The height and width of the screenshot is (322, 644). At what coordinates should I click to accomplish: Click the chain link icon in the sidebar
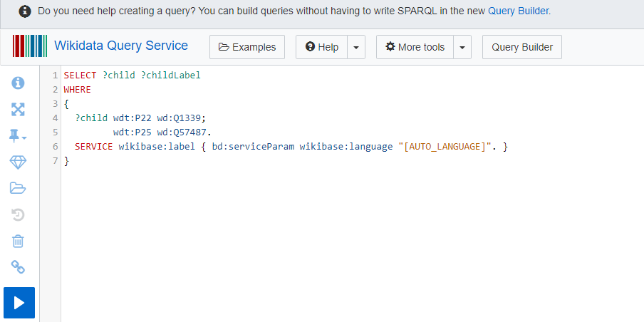coord(19,267)
